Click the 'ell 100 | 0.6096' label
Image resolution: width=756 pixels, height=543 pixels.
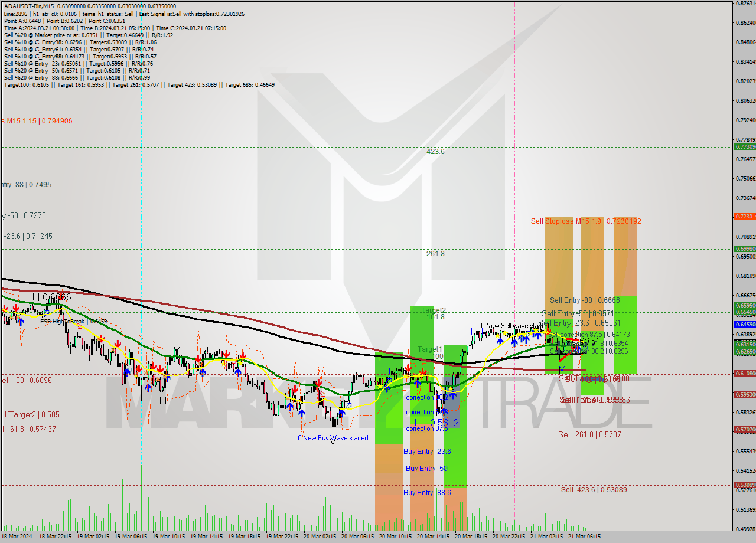click(26, 381)
